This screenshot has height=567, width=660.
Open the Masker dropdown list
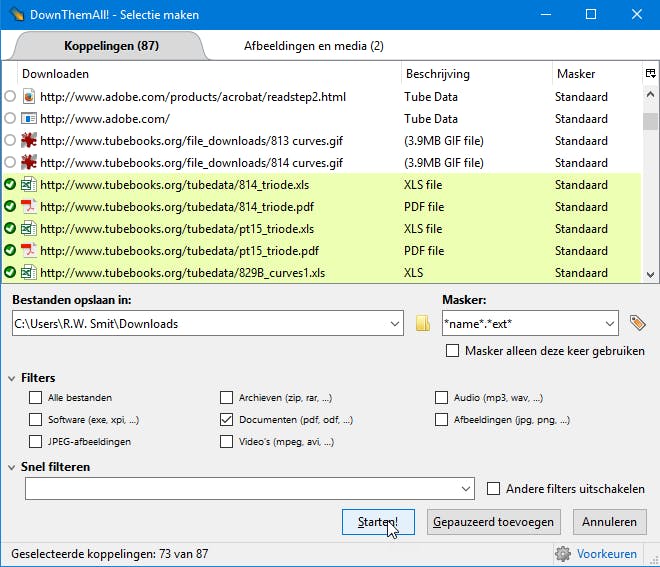click(610, 323)
